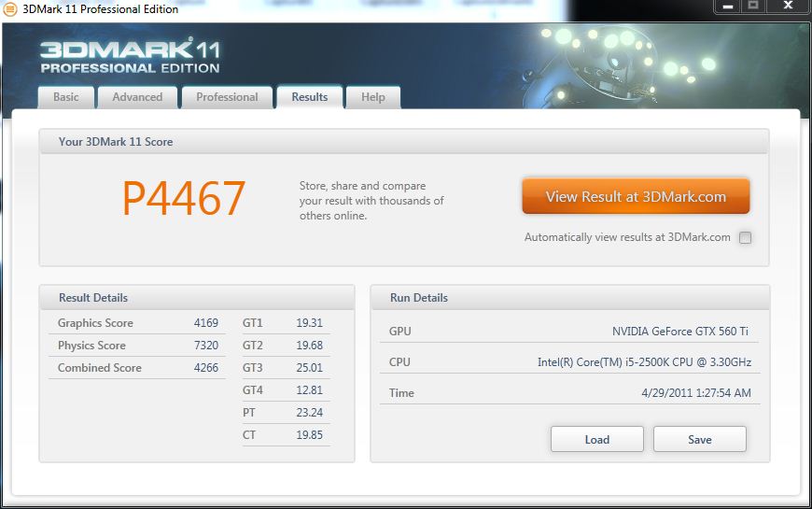
Task: Switch to the Basic tab
Action: [66, 97]
